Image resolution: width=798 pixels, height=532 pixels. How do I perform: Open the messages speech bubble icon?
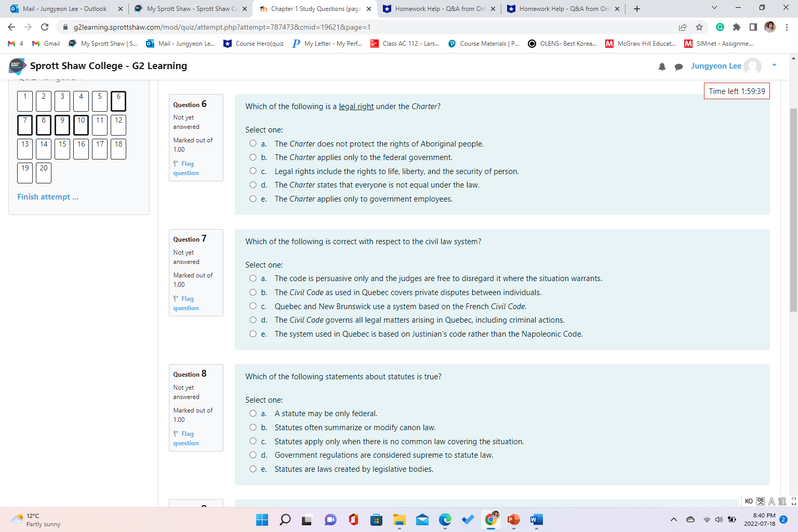point(679,66)
